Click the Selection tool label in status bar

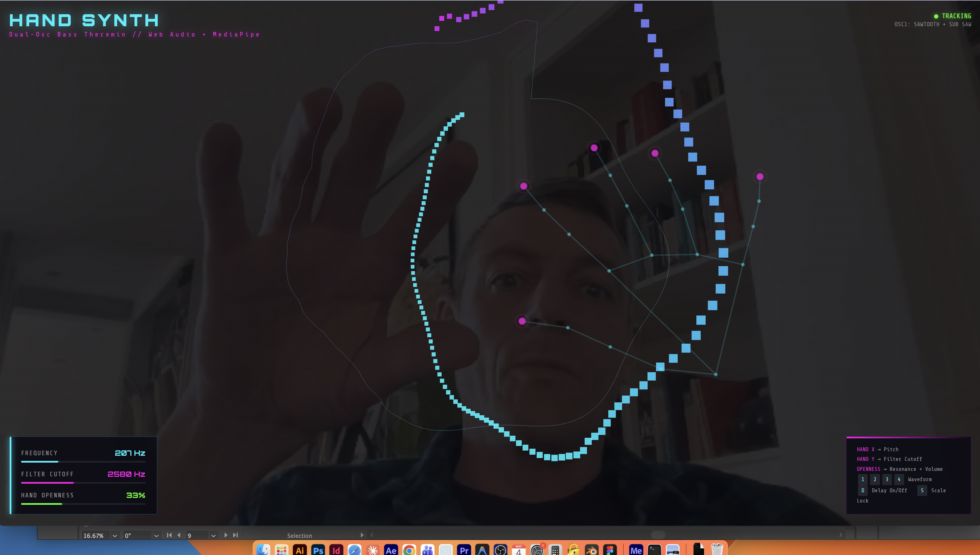click(x=299, y=536)
